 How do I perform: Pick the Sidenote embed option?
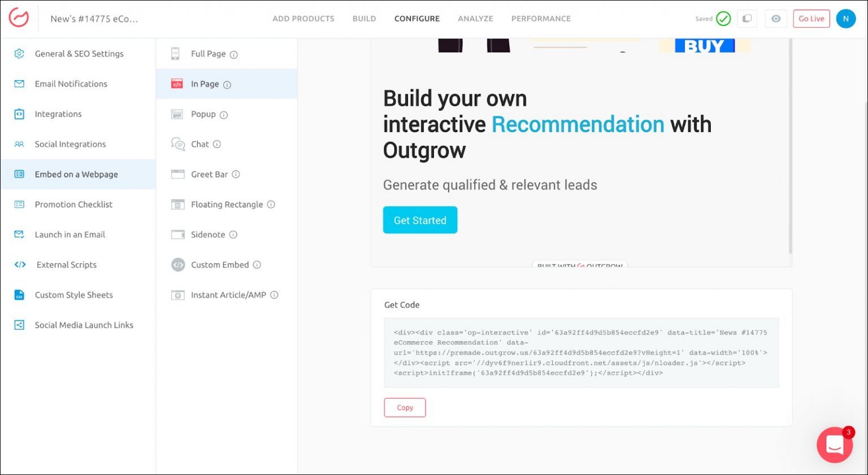[x=207, y=235]
